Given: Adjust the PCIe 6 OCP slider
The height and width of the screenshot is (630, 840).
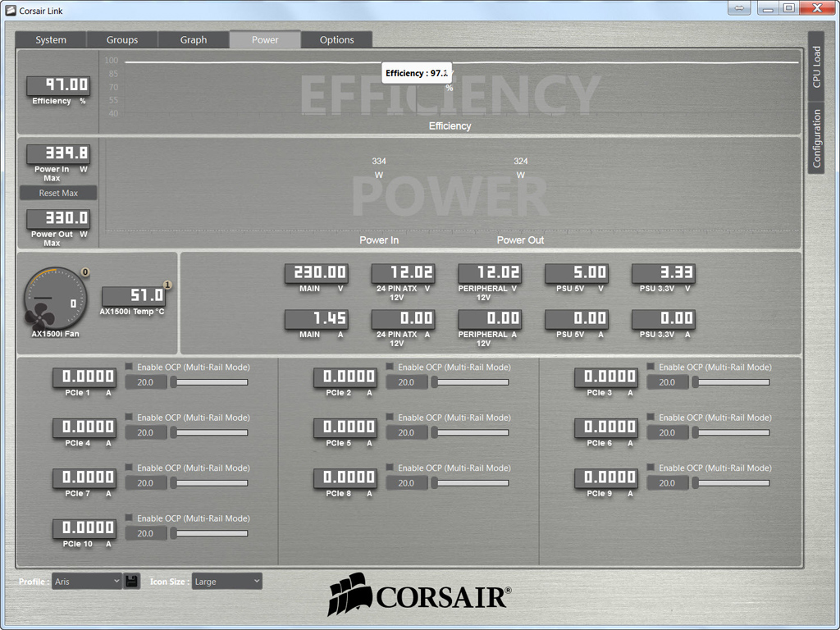Looking at the screenshot, I should tap(731, 432).
